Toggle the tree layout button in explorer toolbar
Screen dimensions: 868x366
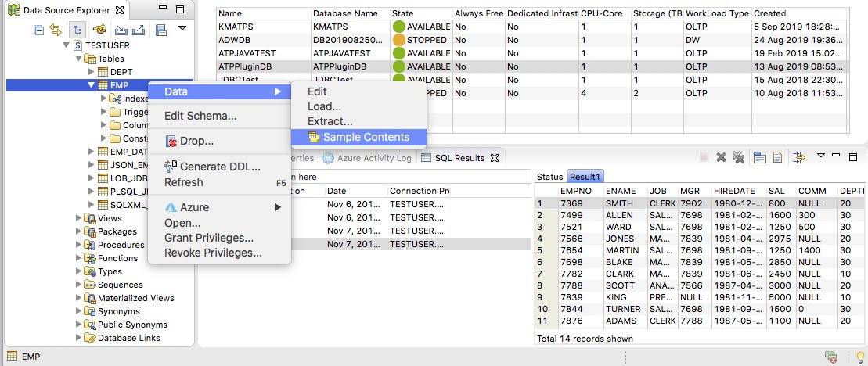(x=78, y=30)
